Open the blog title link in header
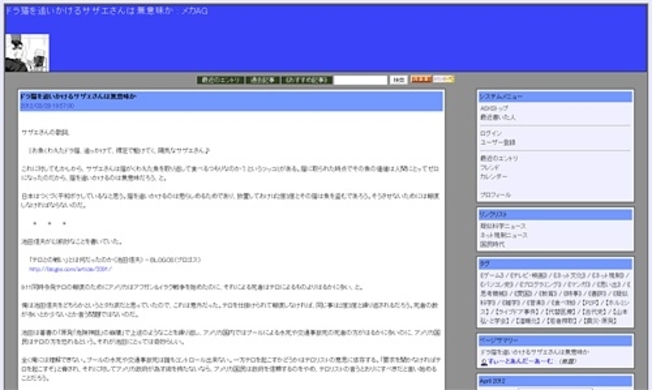Screen dimensions: 652x390 pyautogui.click(x=106, y=11)
